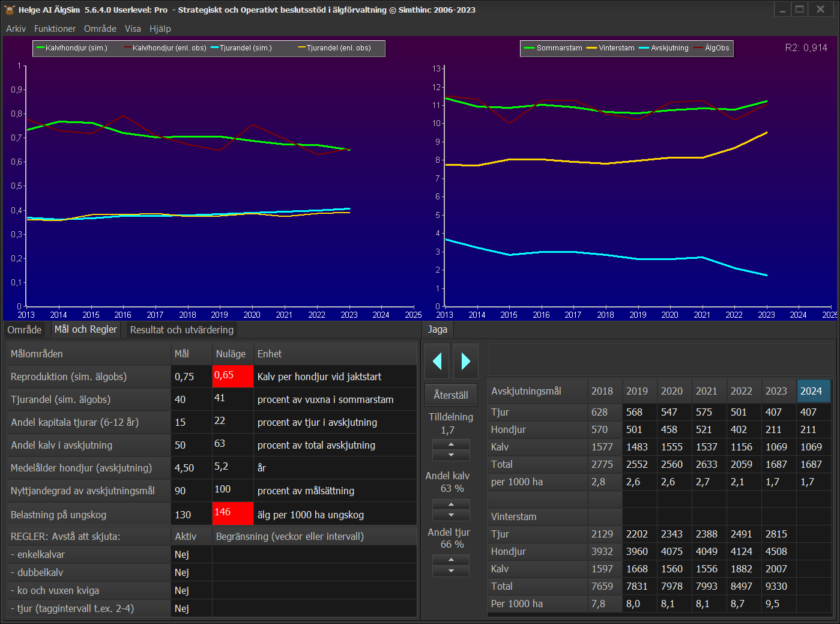Click the Reproduktion (sim. älgobs) row
The width and height of the screenshot is (840, 624).
[212, 377]
